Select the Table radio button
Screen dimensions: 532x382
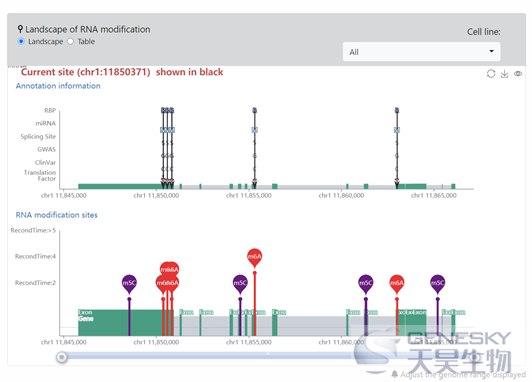[70, 41]
